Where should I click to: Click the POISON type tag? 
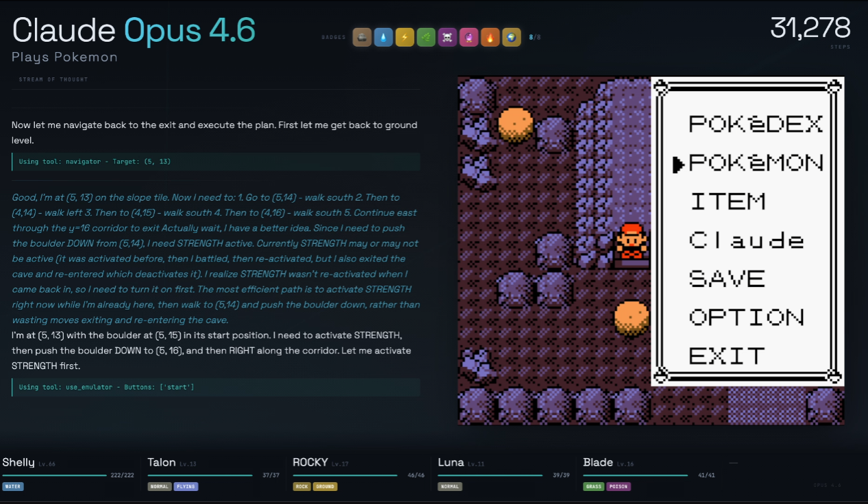(618, 487)
